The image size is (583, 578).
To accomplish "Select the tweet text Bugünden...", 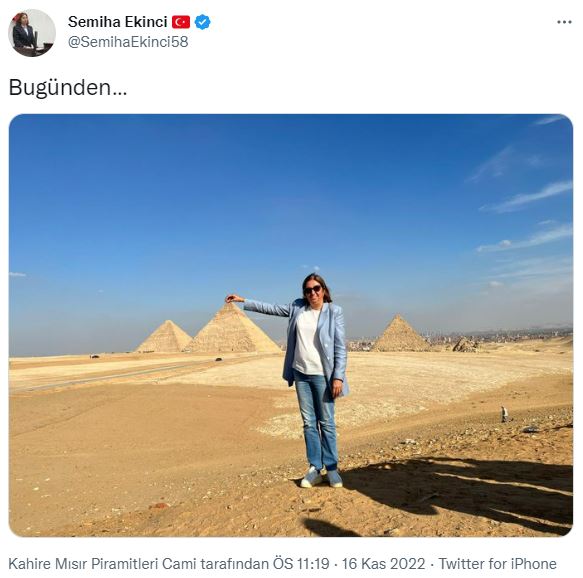I will (68, 88).
